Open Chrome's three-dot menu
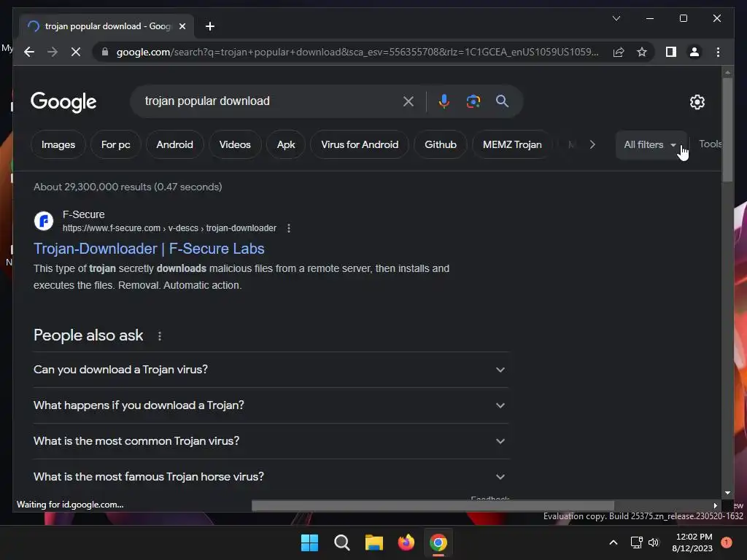The image size is (747, 560). (718, 52)
